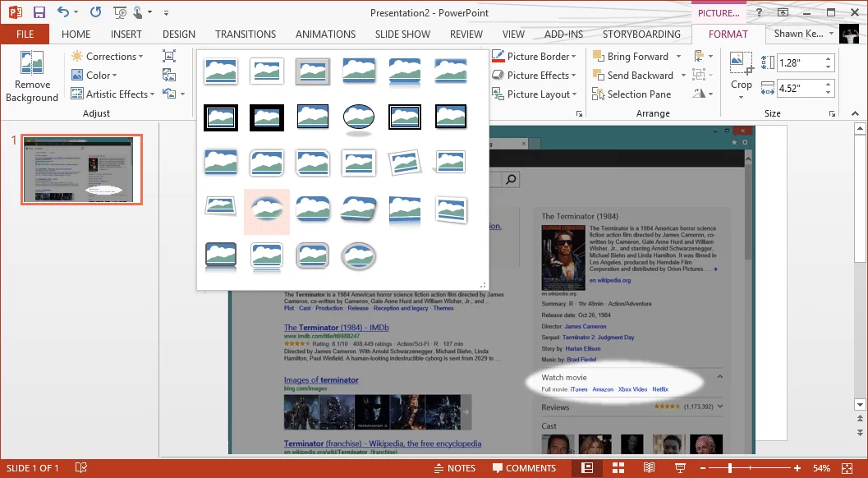Open the Rotate objects menu
The height and width of the screenshot is (478, 868).
[703, 94]
